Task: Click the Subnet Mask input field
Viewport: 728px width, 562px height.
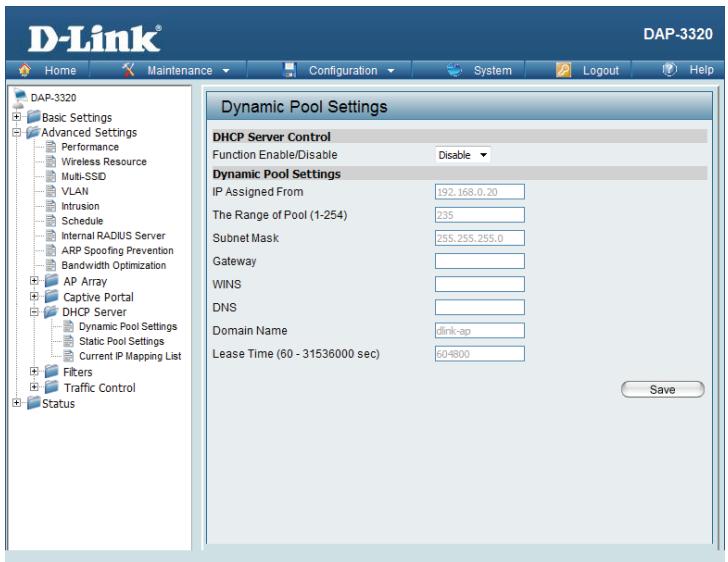Action: 480,238
